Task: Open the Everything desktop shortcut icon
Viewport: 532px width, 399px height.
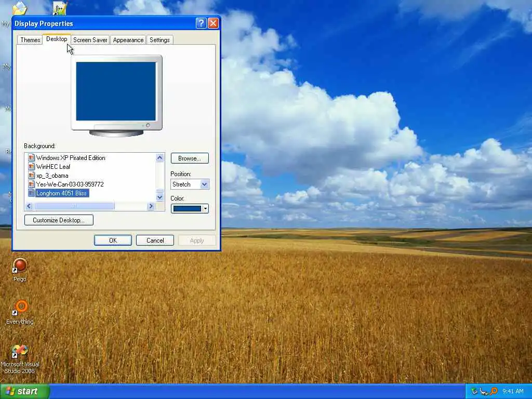Action: (20, 308)
